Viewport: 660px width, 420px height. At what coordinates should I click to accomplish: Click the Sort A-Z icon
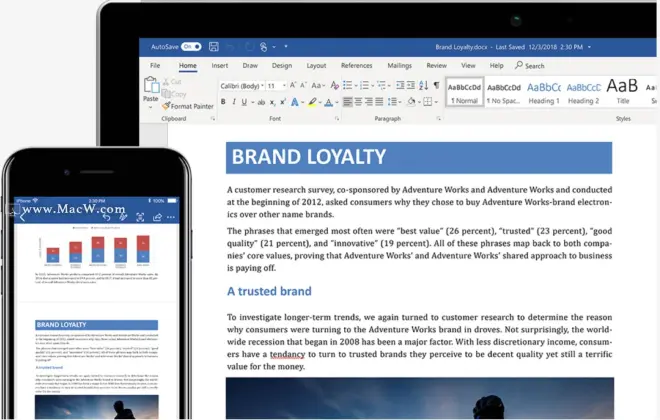[424, 85]
